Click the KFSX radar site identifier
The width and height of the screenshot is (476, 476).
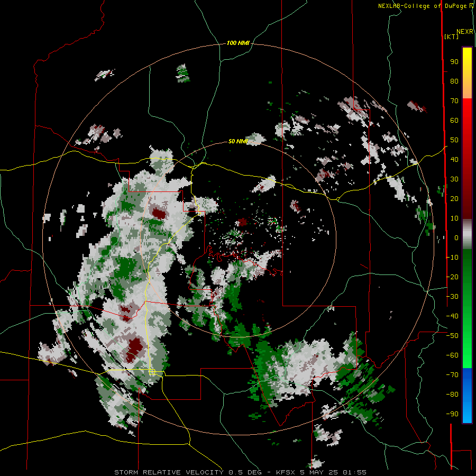(286, 472)
